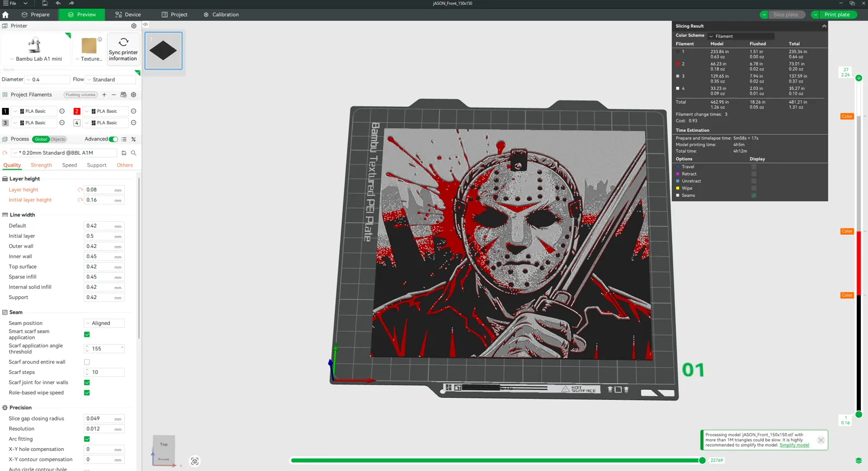Collapse the Slicing Result panel
The image size is (868, 471).
(824, 26)
